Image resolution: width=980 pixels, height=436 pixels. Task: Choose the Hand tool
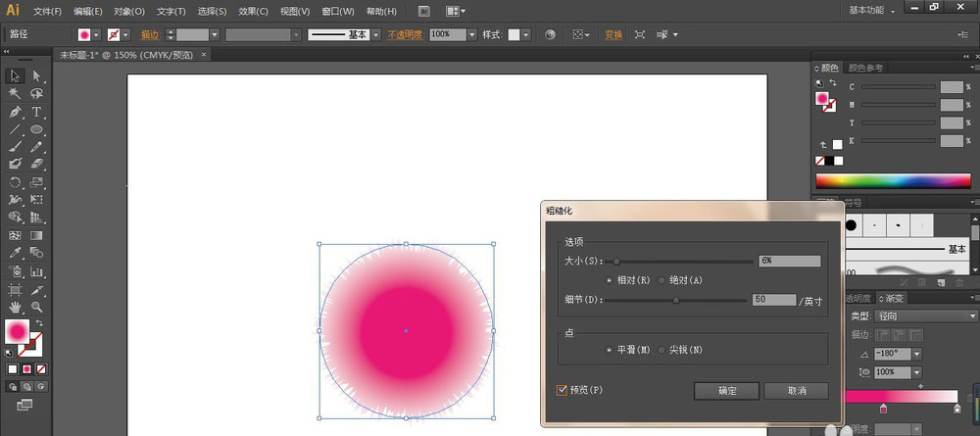[16, 307]
